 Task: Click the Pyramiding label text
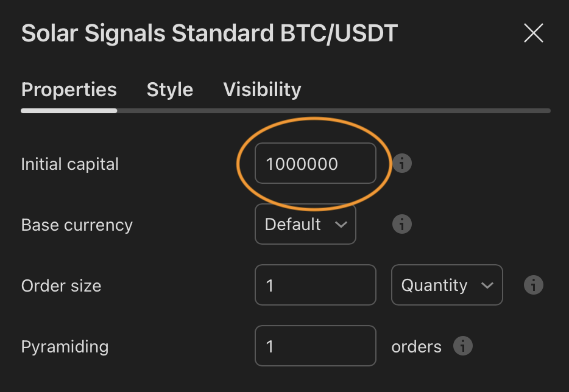click(65, 346)
